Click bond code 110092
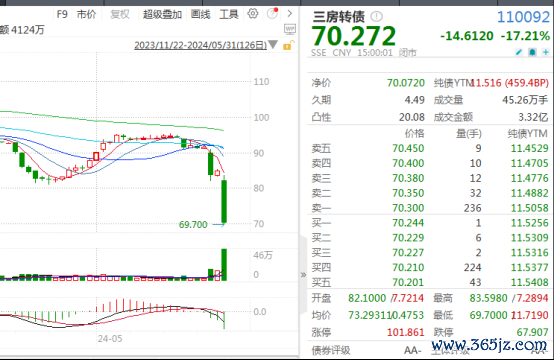The width and height of the screenshot is (554, 360). tap(523, 17)
